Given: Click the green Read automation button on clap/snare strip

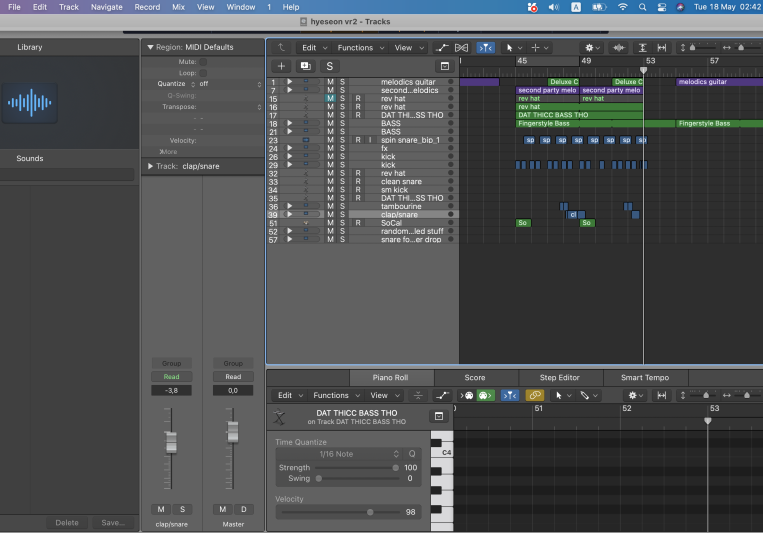Looking at the screenshot, I should click(171, 376).
